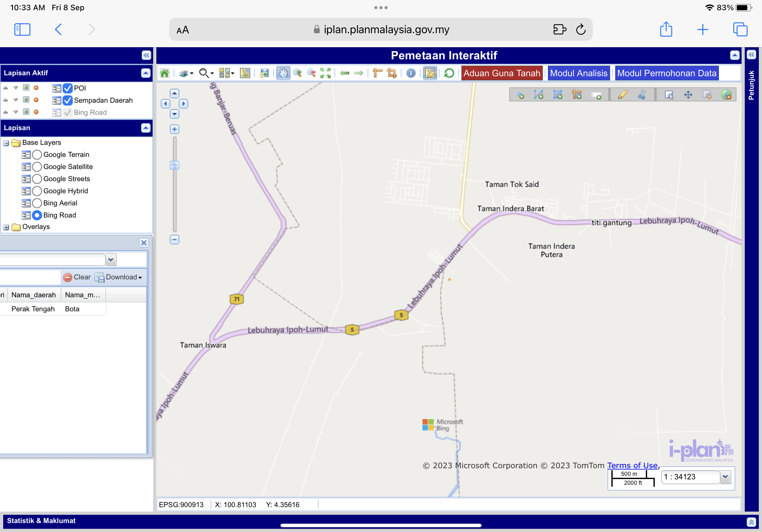
Task: Go to previous map view arrow
Action: tap(345, 73)
